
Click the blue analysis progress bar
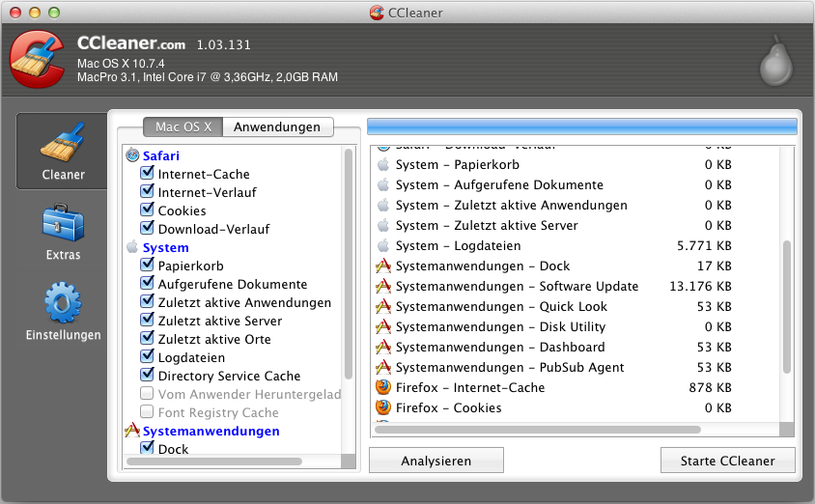(x=582, y=126)
